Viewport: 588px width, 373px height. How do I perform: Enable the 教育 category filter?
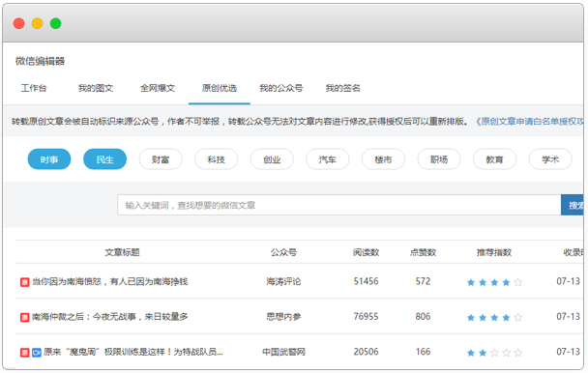coord(494,159)
